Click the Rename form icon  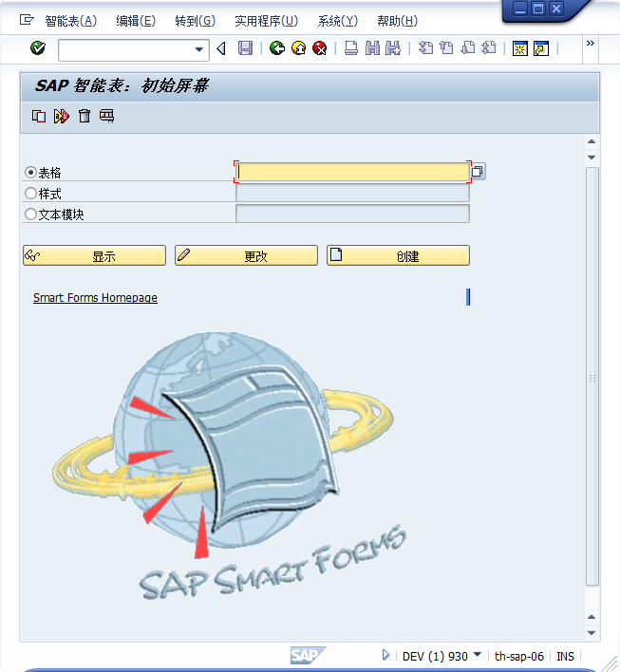(x=62, y=116)
